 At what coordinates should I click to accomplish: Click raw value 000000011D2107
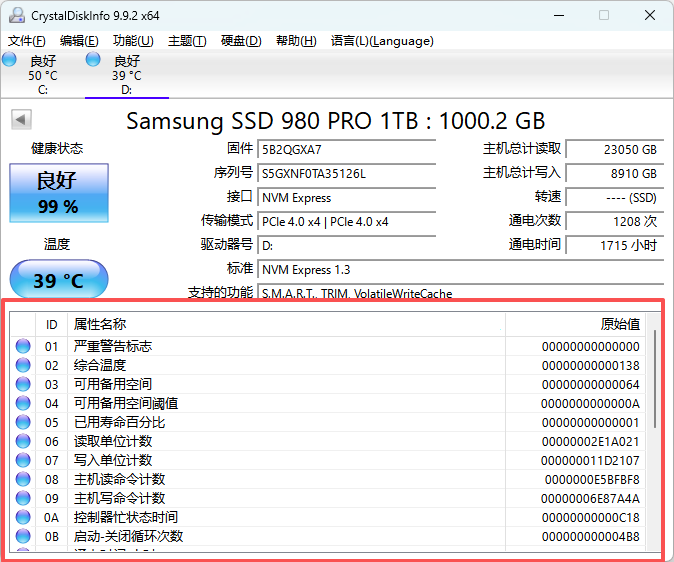(591, 461)
